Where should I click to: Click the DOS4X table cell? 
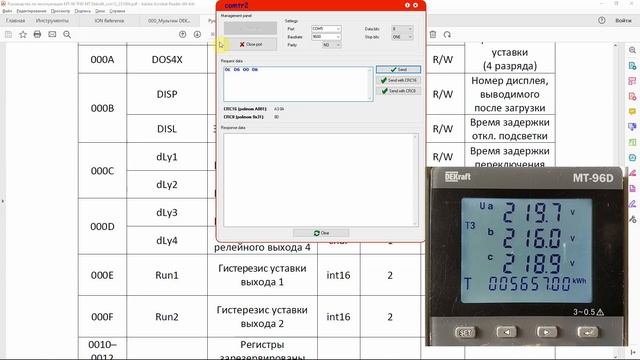[167, 60]
